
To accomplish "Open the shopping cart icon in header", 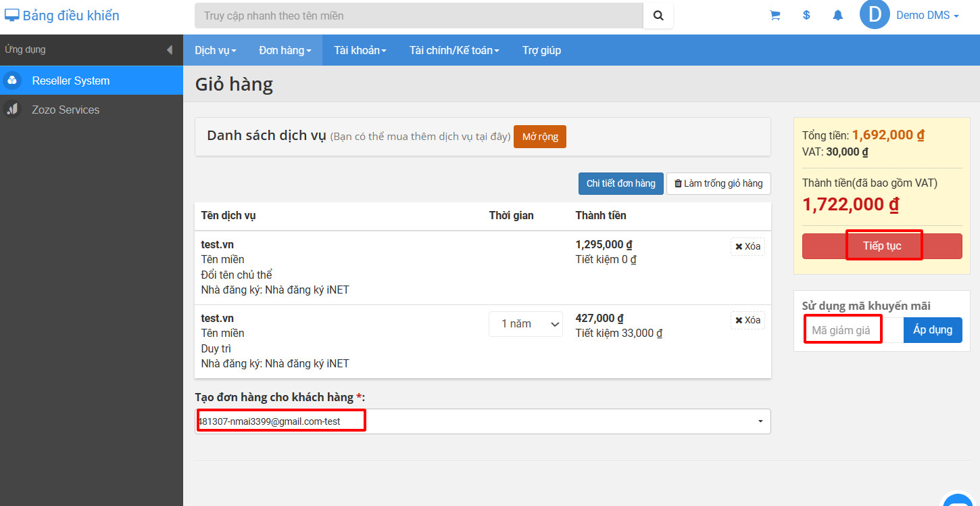I will coord(775,16).
